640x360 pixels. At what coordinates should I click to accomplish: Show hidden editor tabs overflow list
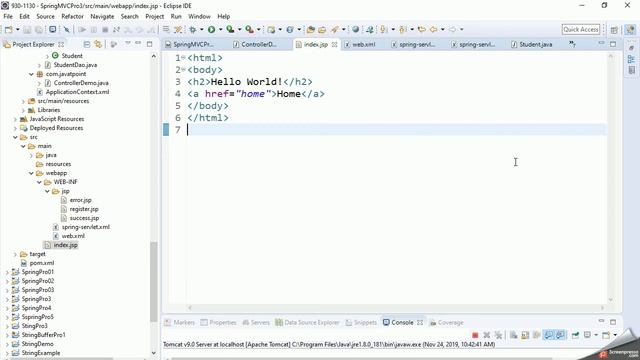[572, 44]
